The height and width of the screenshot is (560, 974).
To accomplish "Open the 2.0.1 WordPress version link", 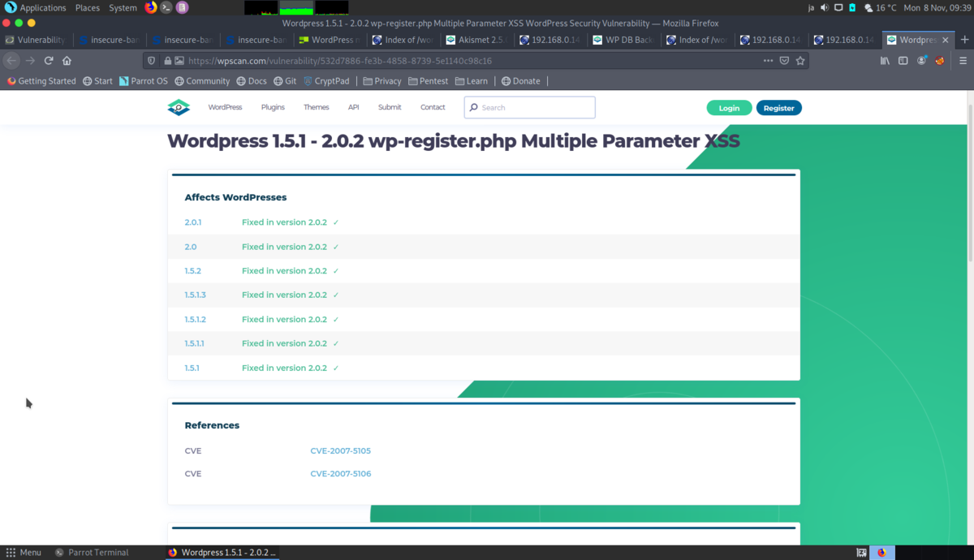I will click(192, 222).
